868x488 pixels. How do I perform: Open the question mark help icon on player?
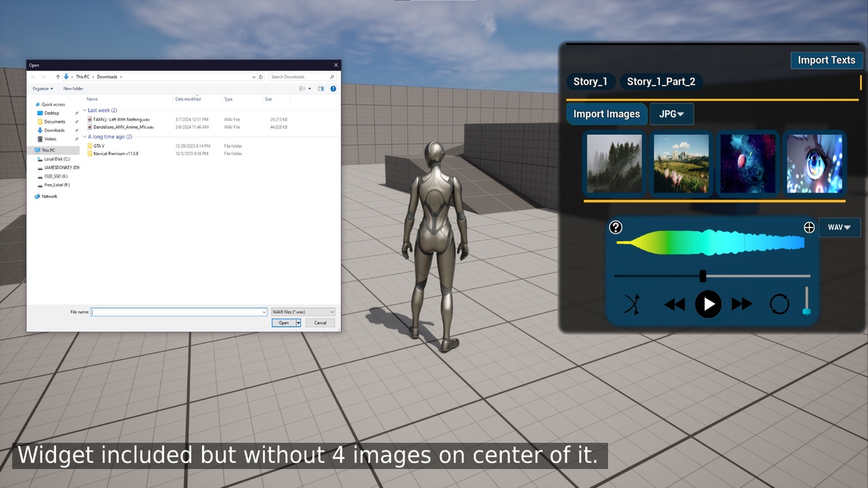pyautogui.click(x=615, y=227)
